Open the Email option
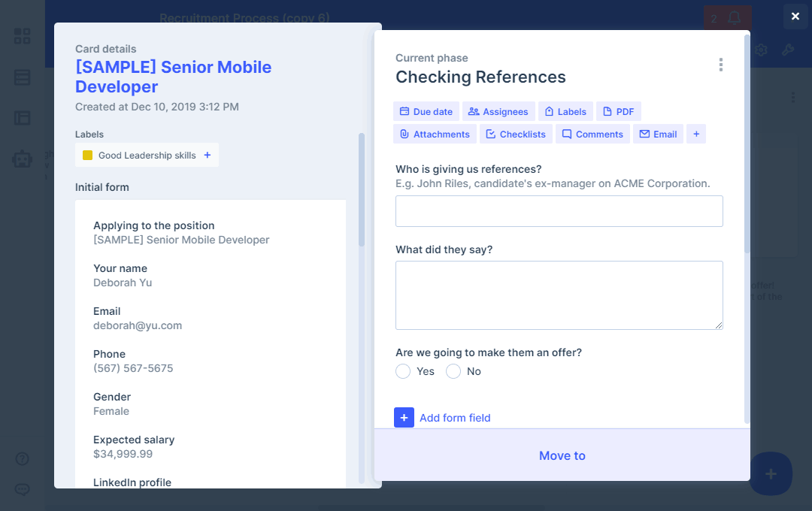The height and width of the screenshot is (511, 812). [x=658, y=135]
